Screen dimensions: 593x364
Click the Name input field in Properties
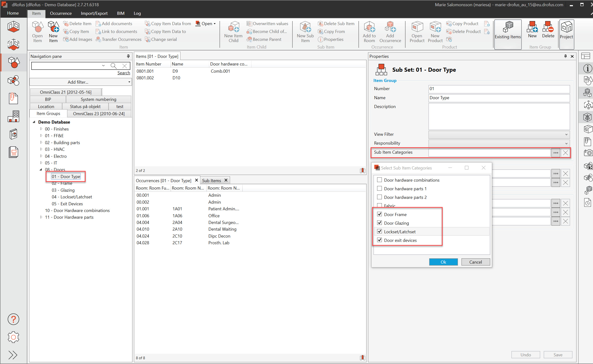[499, 98]
